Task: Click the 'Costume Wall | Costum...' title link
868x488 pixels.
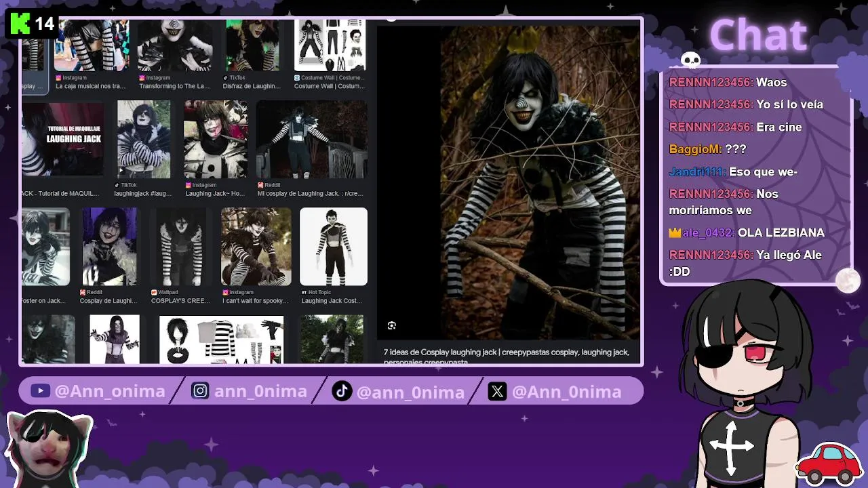Action: (x=330, y=87)
